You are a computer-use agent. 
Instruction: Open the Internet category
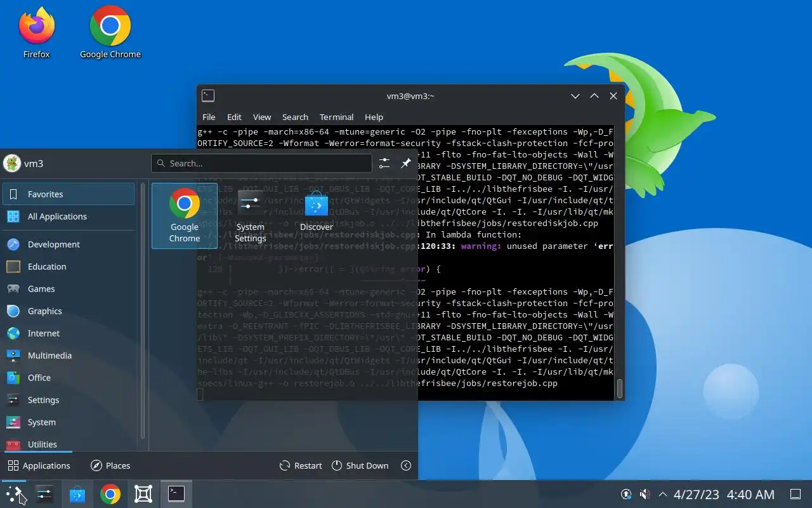tap(69, 333)
